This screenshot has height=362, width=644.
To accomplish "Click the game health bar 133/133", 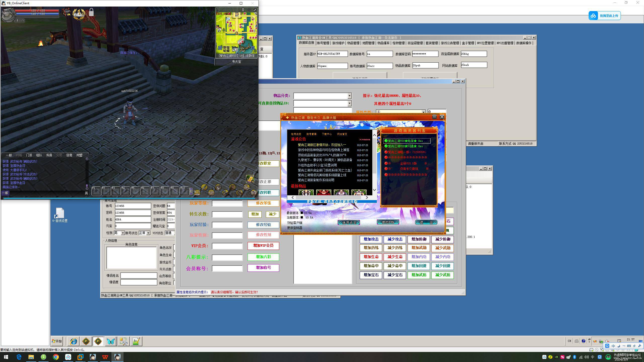I will point(37,11).
